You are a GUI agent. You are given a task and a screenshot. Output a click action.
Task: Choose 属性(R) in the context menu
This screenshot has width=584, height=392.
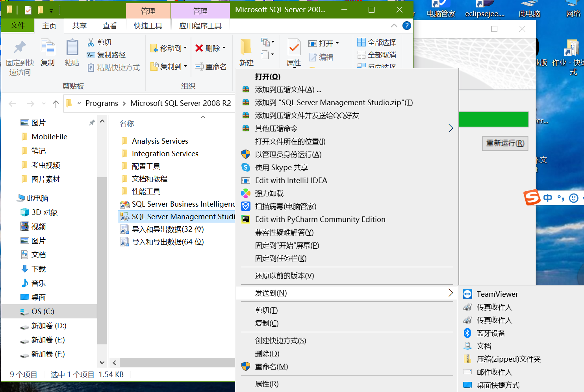tap(267, 384)
